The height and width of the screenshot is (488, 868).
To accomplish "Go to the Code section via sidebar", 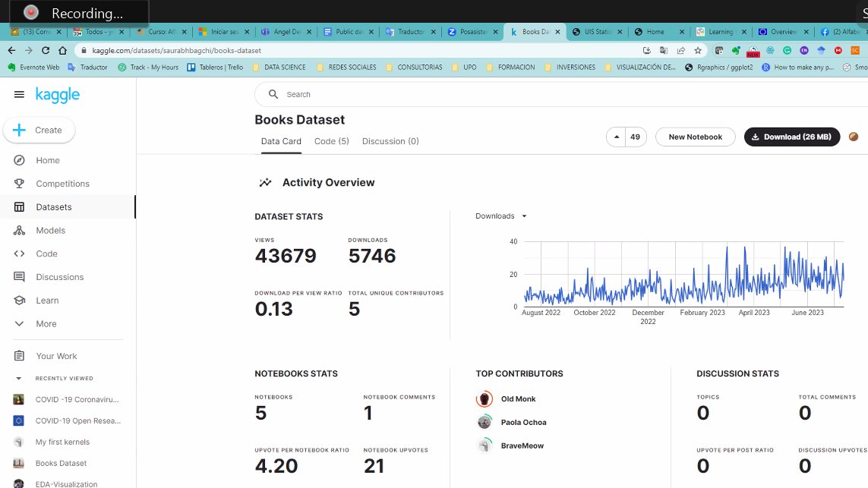I will [48, 253].
